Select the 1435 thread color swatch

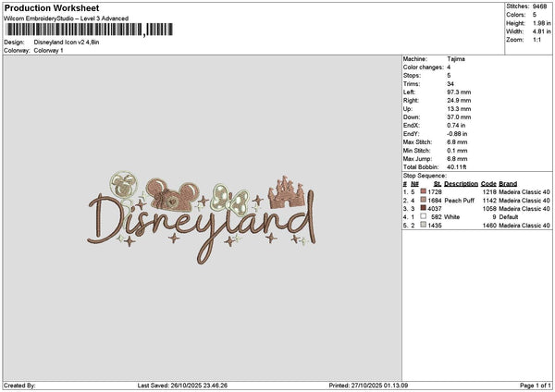[x=423, y=225]
